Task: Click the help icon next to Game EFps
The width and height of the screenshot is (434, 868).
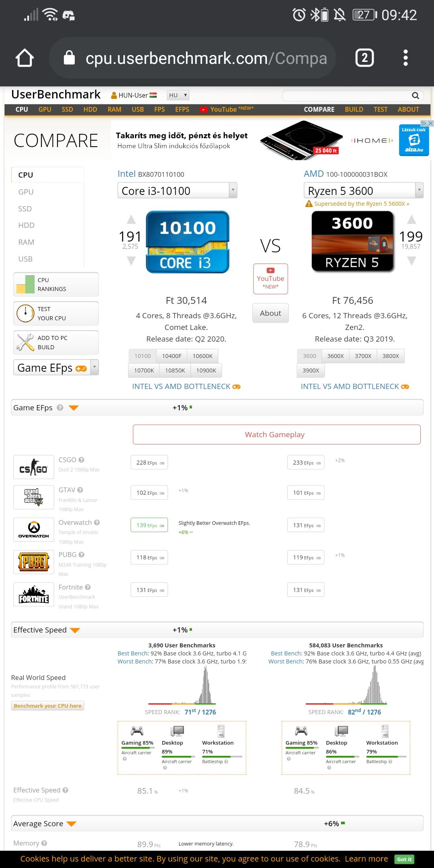Action: [x=60, y=407]
